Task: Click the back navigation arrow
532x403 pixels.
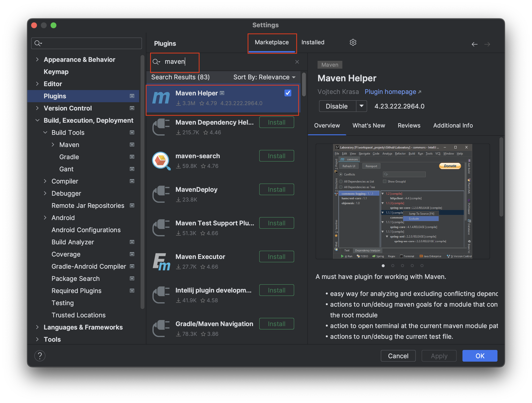Action: click(x=474, y=44)
